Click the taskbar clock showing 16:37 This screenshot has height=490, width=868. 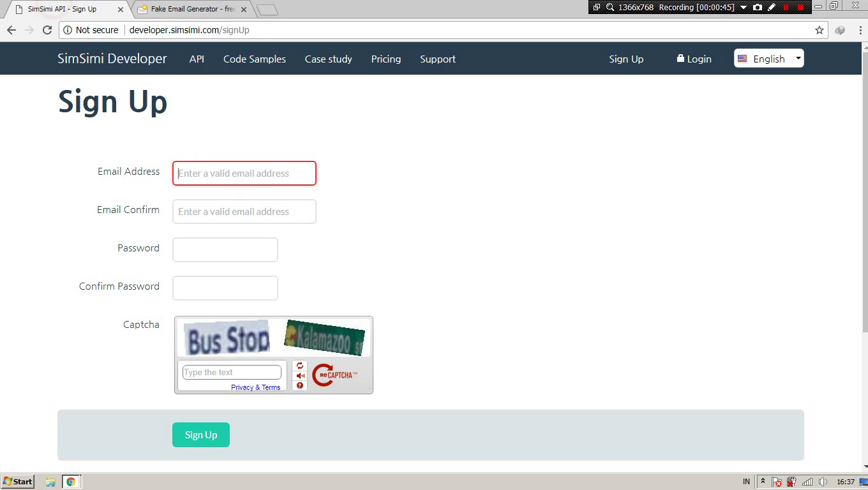(846, 482)
